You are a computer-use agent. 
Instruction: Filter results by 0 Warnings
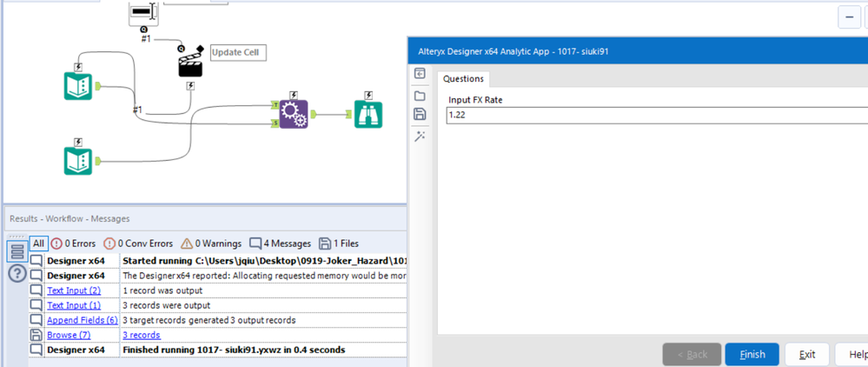tap(211, 244)
